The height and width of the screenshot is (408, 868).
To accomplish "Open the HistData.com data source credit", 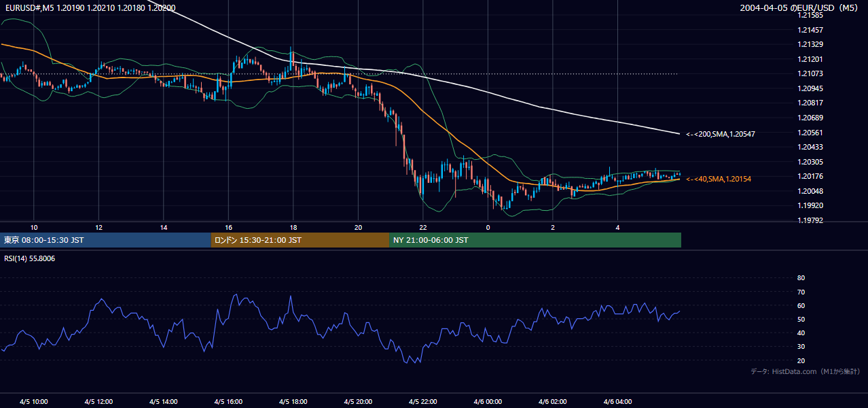I will click(806, 371).
